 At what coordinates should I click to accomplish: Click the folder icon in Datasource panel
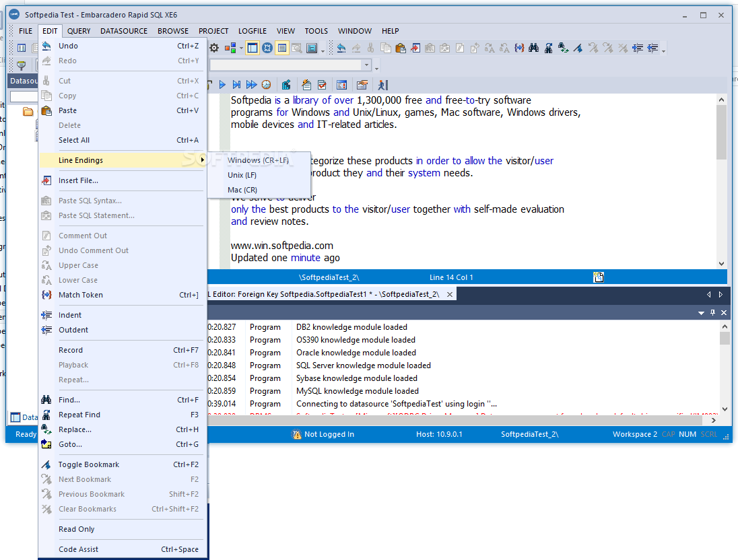pos(28,112)
